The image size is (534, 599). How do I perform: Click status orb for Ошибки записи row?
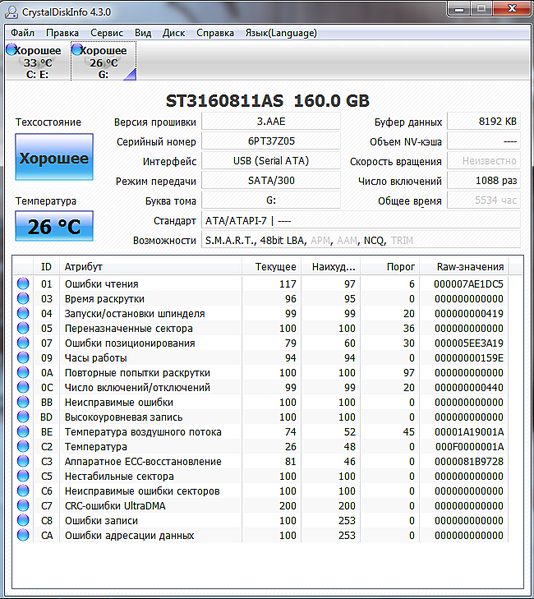(23, 520)
